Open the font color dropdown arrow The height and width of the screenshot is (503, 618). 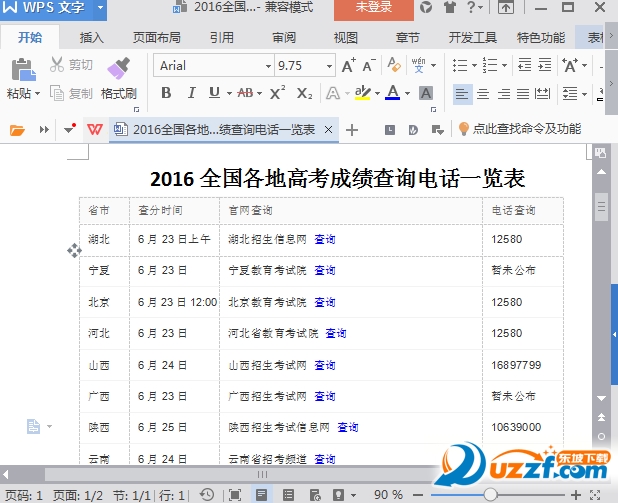(407, 94)
